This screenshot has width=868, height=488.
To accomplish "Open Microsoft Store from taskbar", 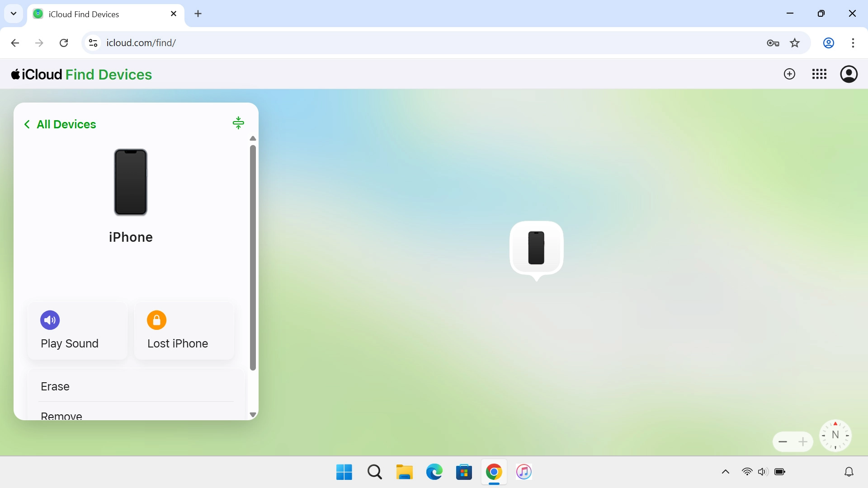I will pyautogui.click(x=464, y=472).
